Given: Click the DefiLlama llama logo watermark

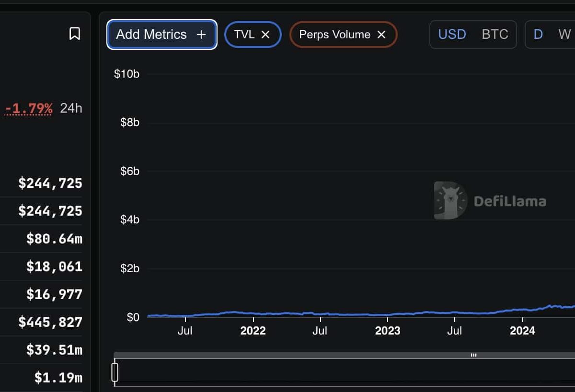Looking at the screenshot, I should [450, 200].
